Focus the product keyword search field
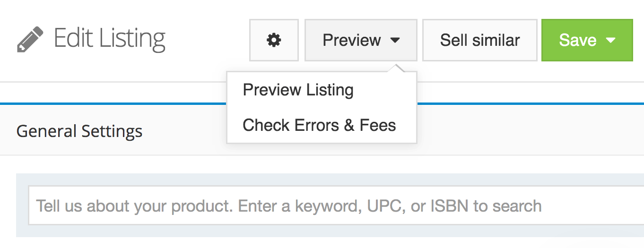Viewport: 644px width, 248px height. pos(331,206)
